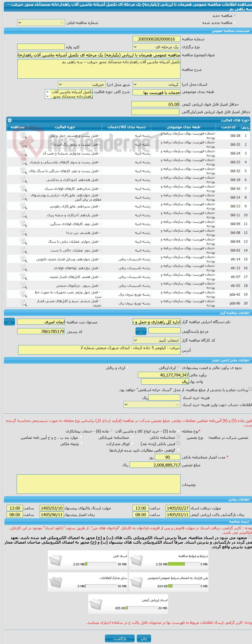This screenshot has height=644, width=252.
Task: Open the شهر محل اجرا dropdown
Action: (x=82, y=84)
